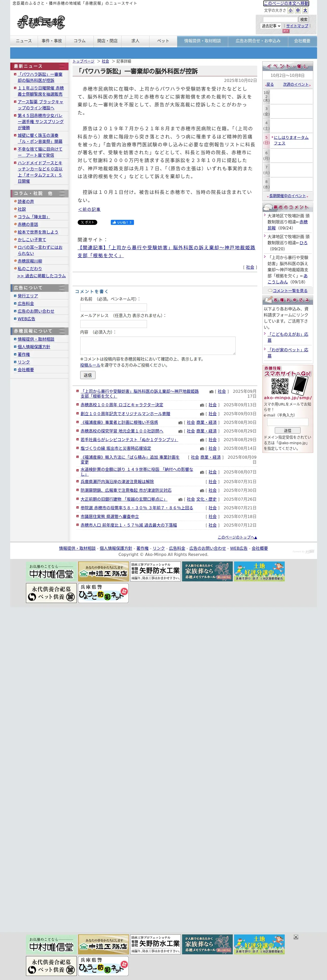
Task: Open 赤穂高校１００周年 ロゴとキャラクター決定 article
Action: 122,405
